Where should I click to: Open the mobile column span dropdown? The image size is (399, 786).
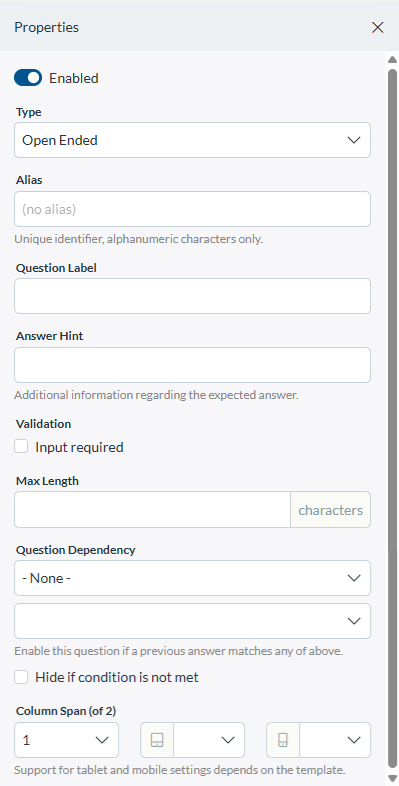335,740
